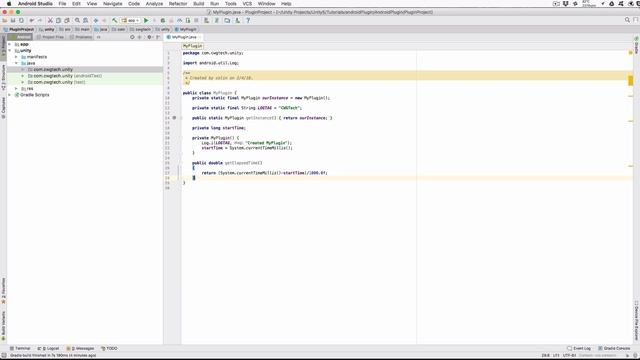The width and height of the screenshot is (640, 360).
Task: Open the app run configuration dropdown
Action: [131, 20]
